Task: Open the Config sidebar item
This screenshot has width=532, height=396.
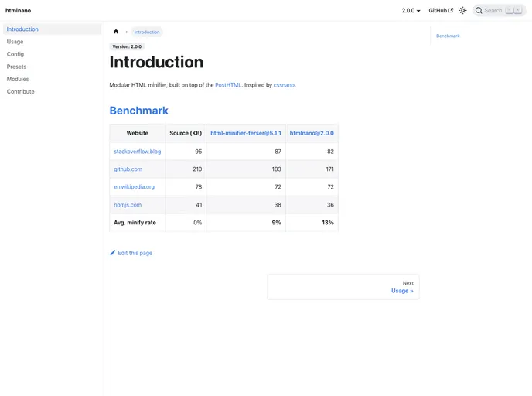Action: tap(53, 54)
